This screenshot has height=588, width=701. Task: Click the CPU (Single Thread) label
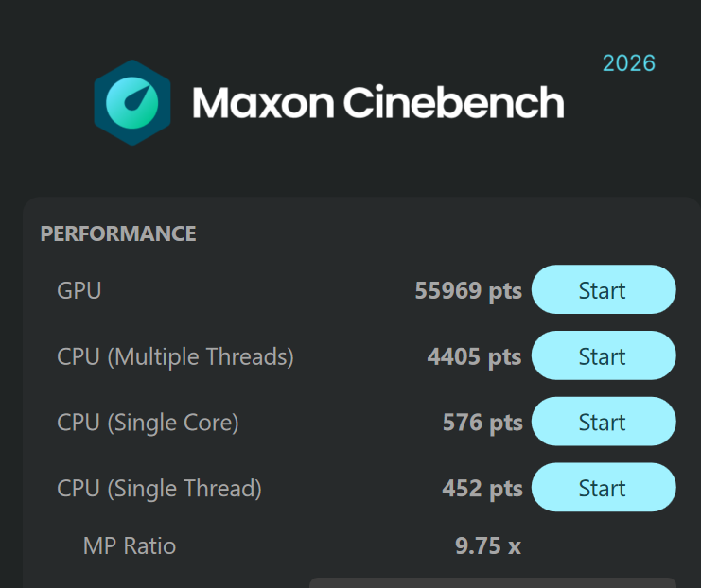159,489
